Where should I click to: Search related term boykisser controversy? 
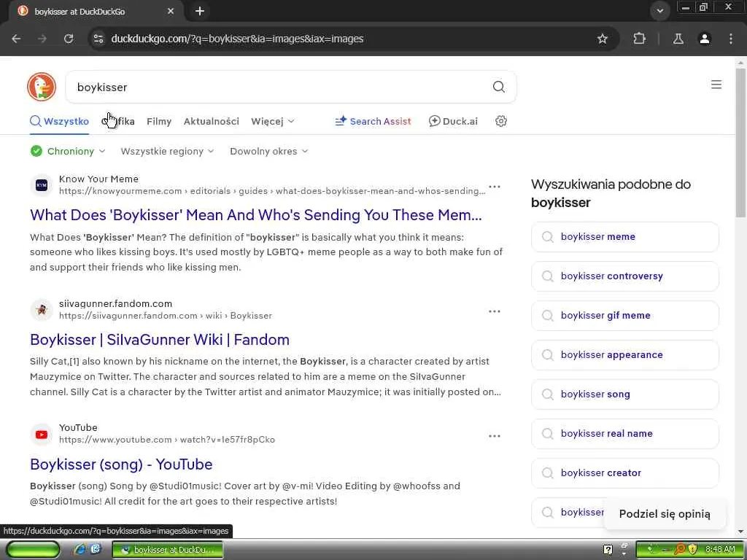pos(624,276)
